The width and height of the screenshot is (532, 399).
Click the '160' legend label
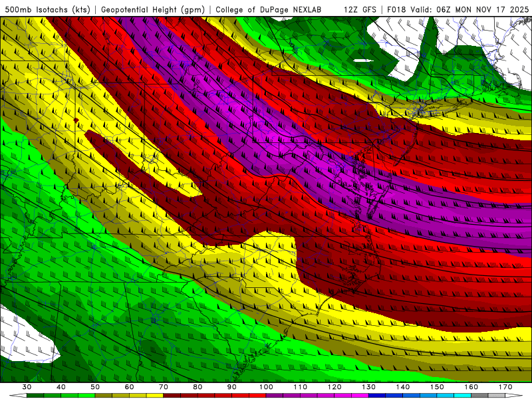[x=471, y=387]
